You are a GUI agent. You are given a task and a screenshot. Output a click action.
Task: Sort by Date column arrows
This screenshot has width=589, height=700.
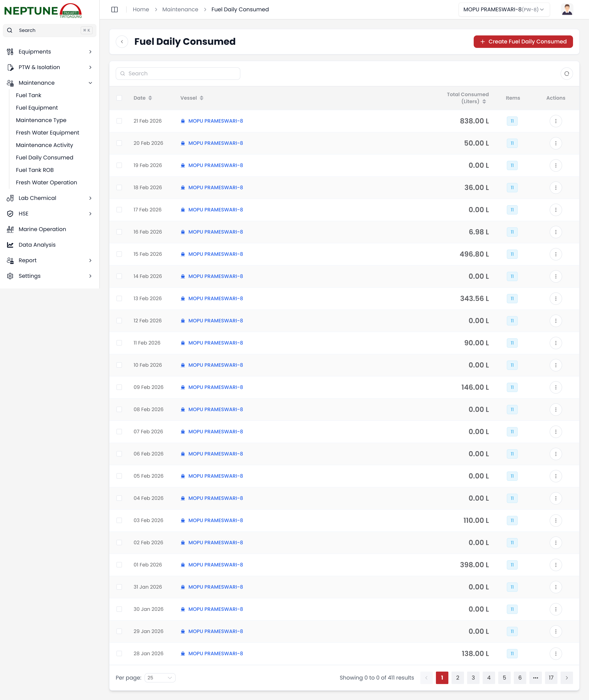(x=150, y=98)
